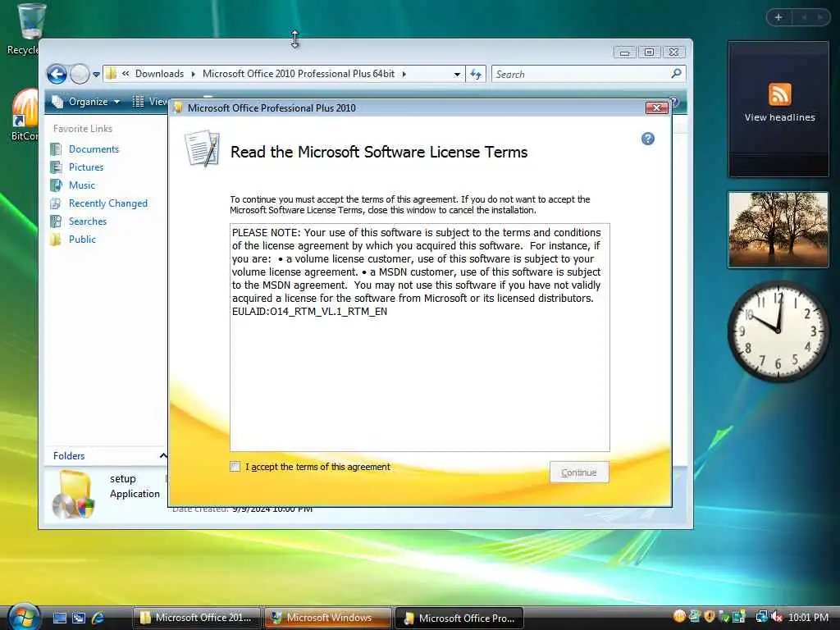This screenshot has width=840, height=630.
Task: Click the Explorer help icon behind the dialog
Action: point(676,101)
